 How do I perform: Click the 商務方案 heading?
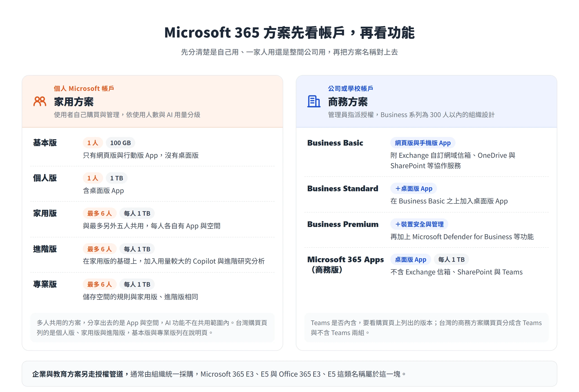point(348,102)
